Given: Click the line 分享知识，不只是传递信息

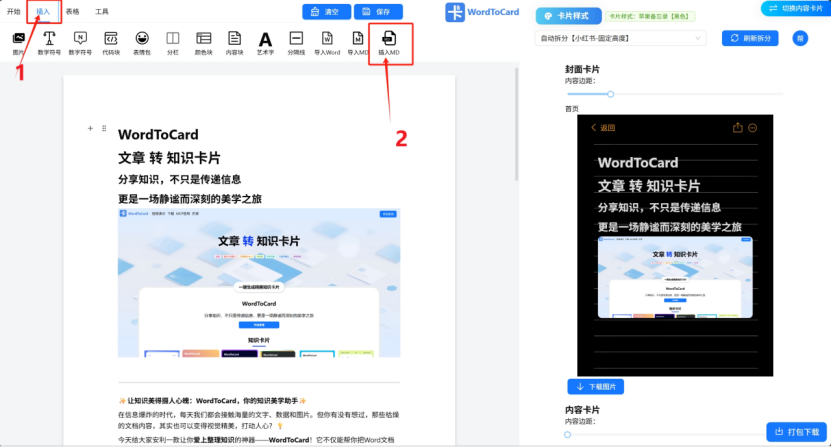Looking at the screenshot, I should [x=179, y=179].
